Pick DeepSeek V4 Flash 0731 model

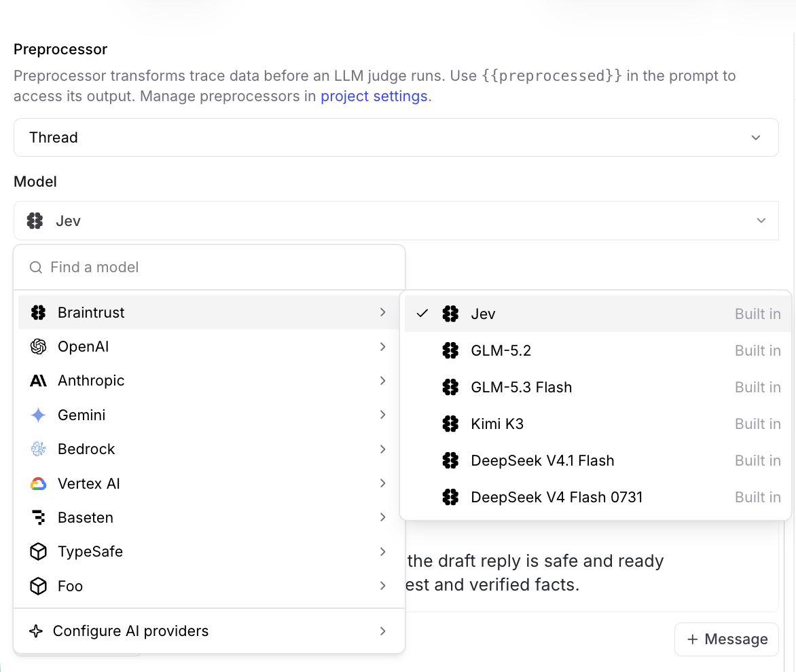point(598,497)
